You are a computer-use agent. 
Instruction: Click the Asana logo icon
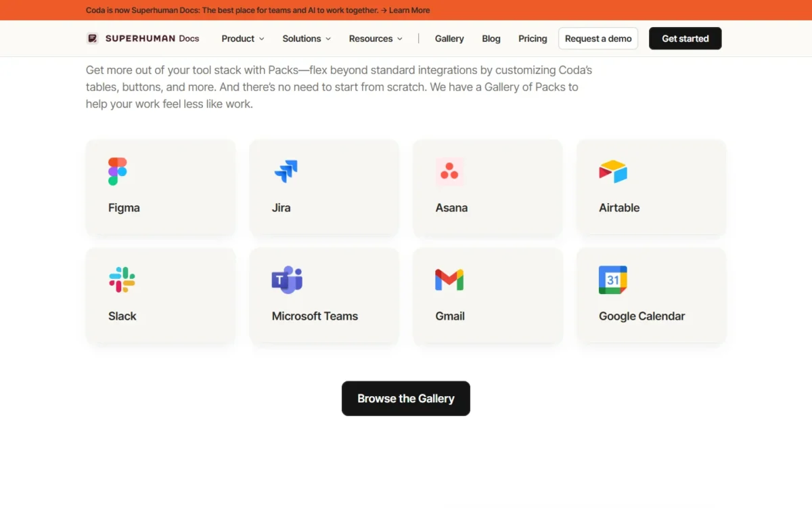pyautogui.click(x=449, y=171)
